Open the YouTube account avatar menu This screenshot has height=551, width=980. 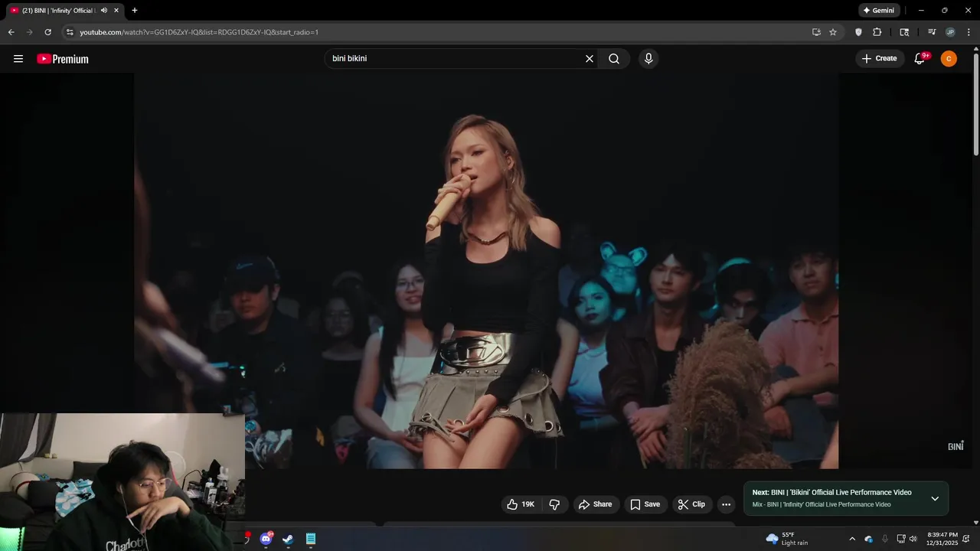pos(949,59)
